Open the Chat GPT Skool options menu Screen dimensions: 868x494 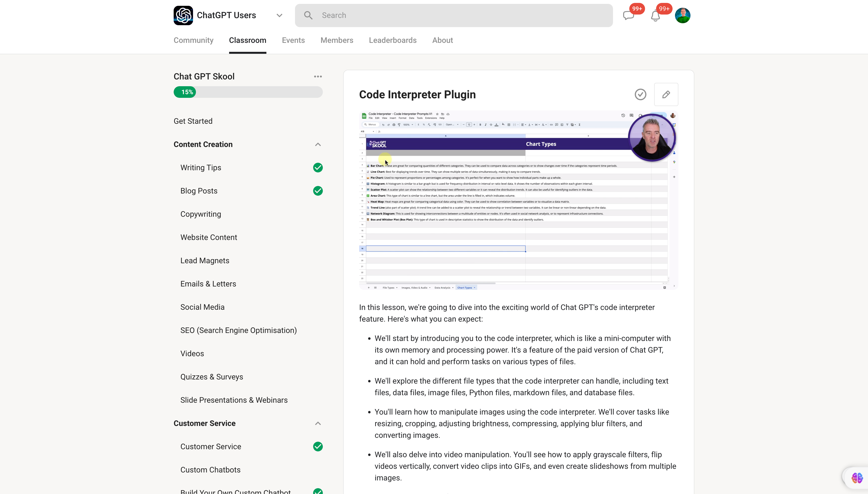coord(318,76)
